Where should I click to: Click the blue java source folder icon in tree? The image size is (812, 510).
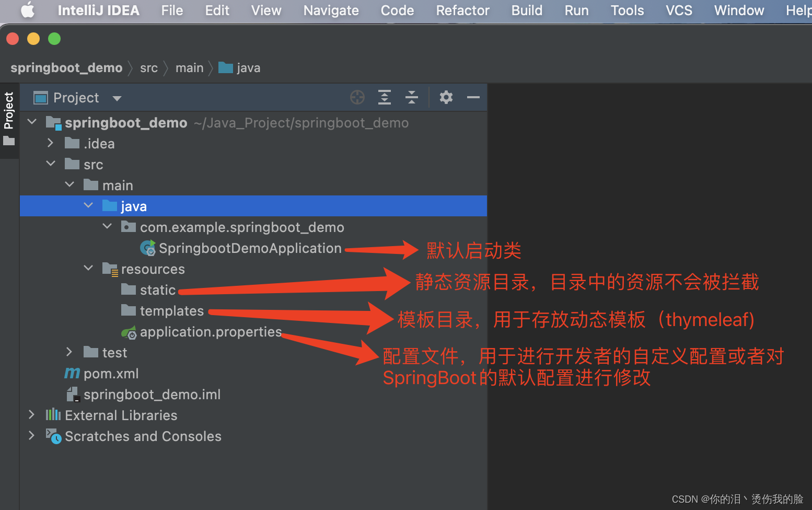tap(110, 205)
